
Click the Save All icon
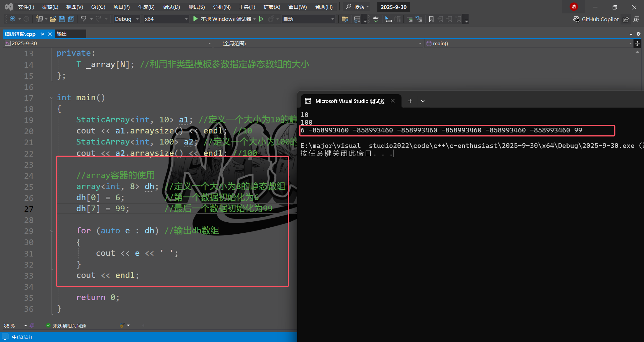(x=71, y=19)
